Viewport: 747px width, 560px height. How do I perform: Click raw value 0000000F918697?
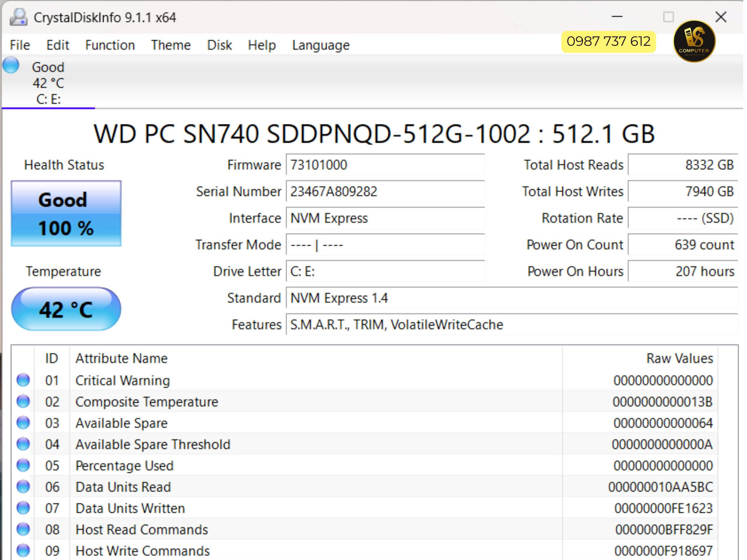pyautogui.click(x=663, y=551)
